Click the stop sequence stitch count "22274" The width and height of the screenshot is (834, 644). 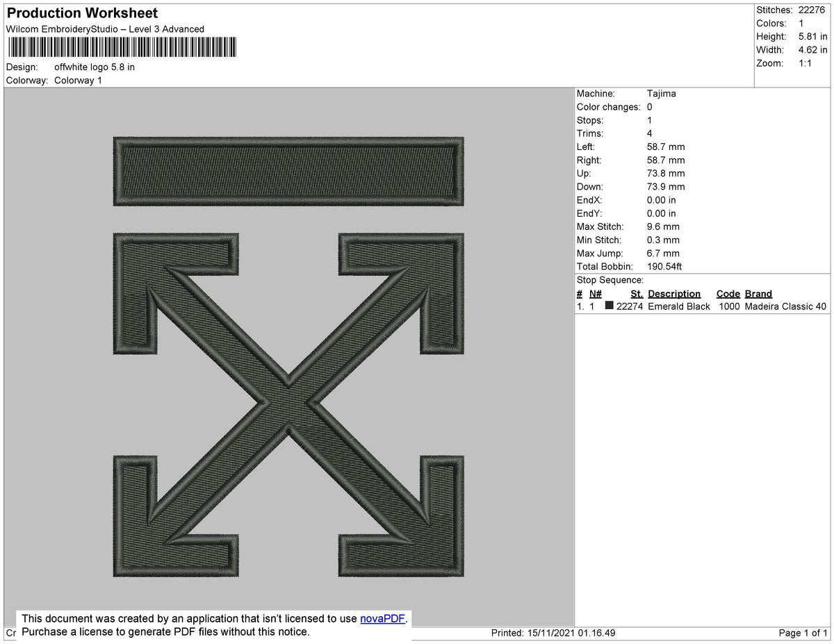point(630,306)
